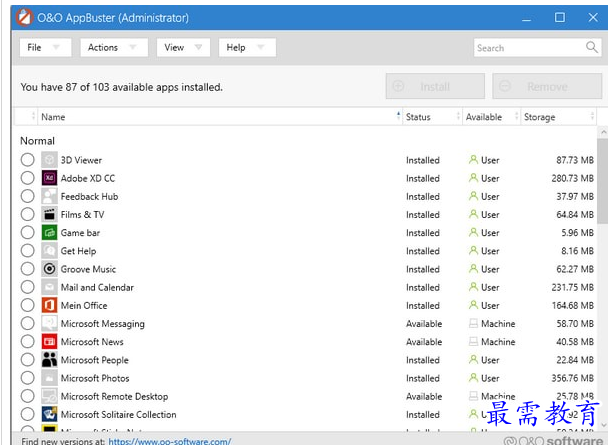Select the 3D Viewer radio button

[x=28, y=160]
